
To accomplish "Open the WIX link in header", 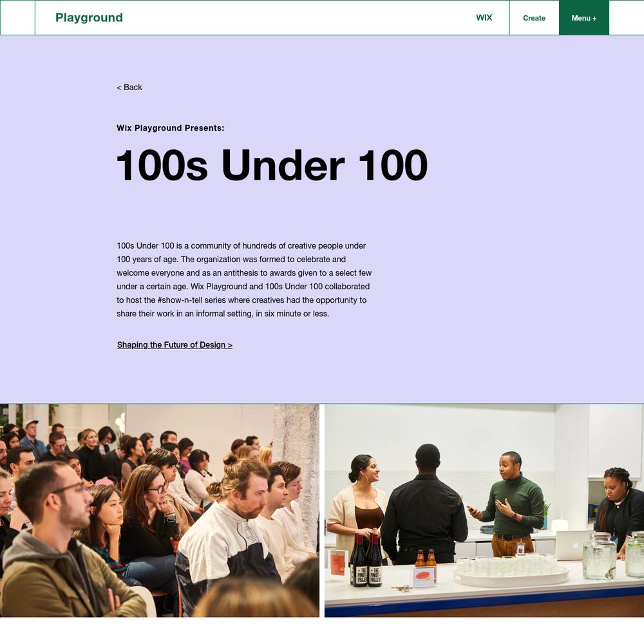I will pos(484,17).
